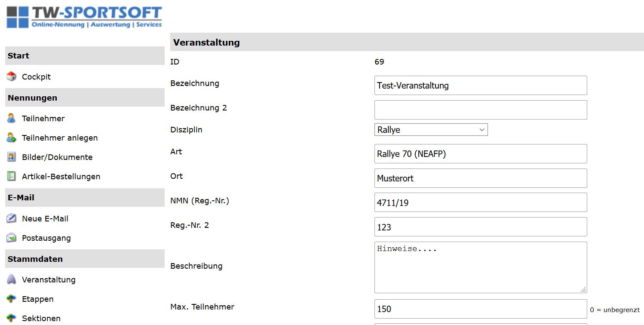The image size is (644, 325).
Task: Expand the Disziplin dropdown showing Rallye
Action: [x=431, y=130]
